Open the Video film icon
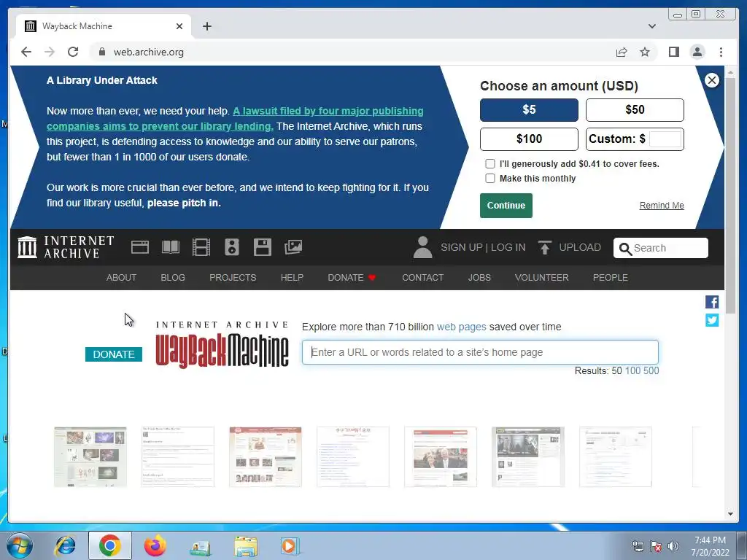The height and width of the screenshot is (560, 747). tap(201, 247)
